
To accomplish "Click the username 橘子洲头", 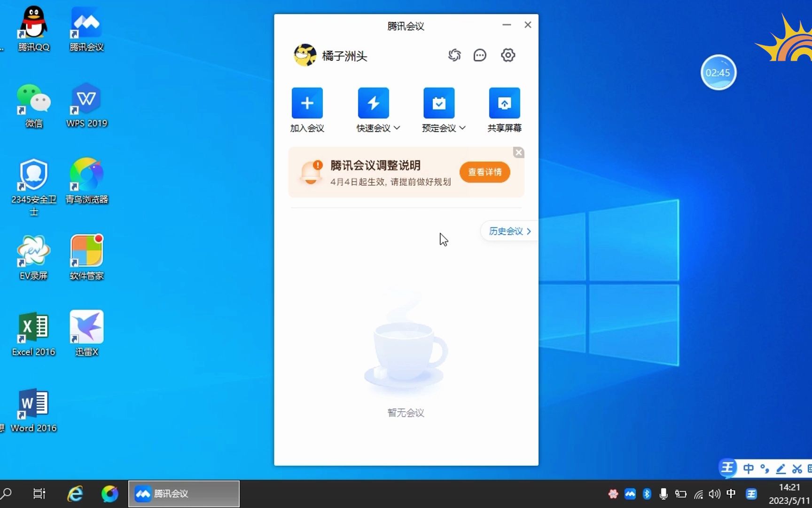I will click(x=344, y=56).
